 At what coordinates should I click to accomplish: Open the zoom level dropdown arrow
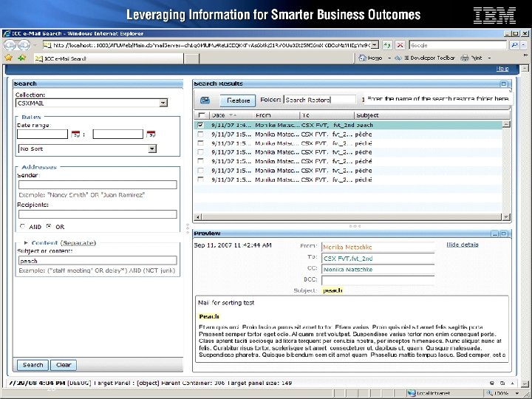[x=516, y=393]
